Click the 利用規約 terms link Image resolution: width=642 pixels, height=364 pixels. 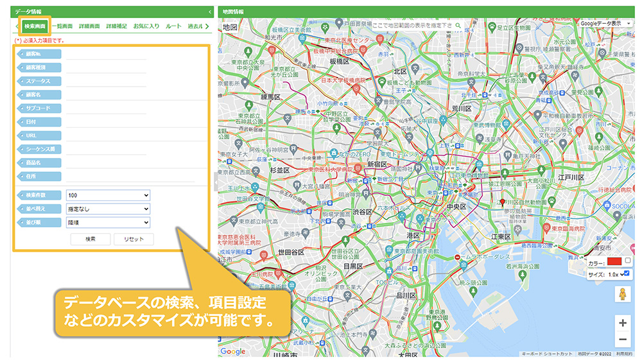click(x=624, y=354)
